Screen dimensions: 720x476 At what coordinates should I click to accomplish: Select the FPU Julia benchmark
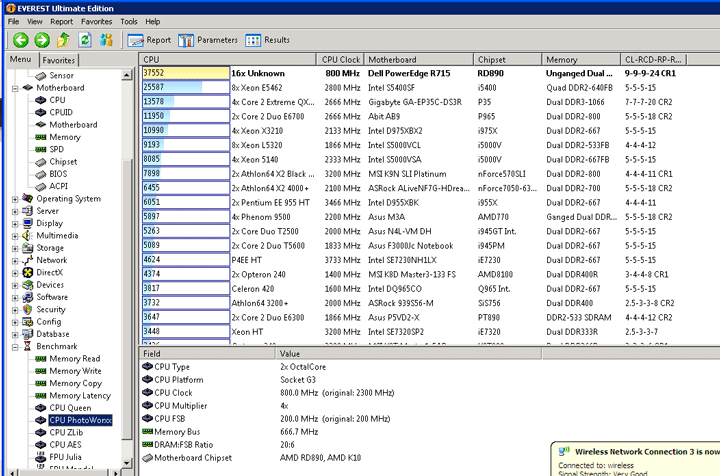coord(65,458)
